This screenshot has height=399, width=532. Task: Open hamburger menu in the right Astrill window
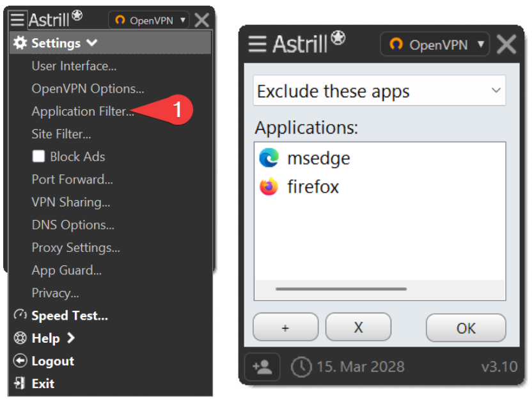[258, 44]
